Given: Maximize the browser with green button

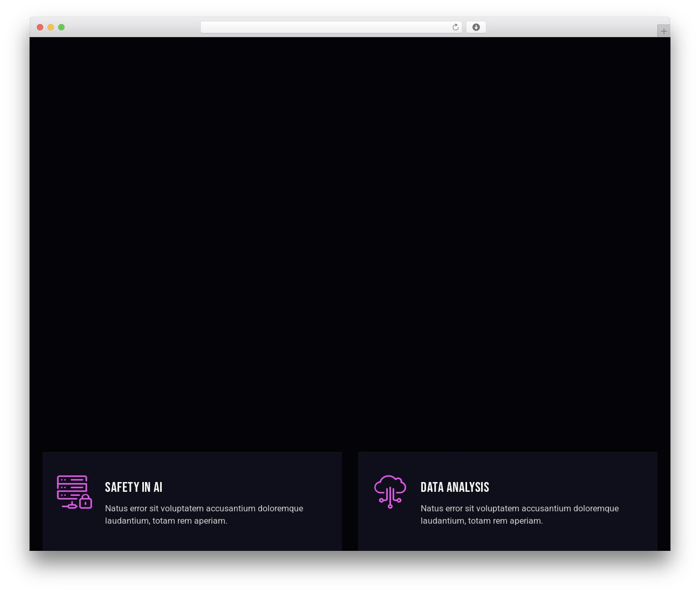Looking at the screenshot, I should [61, 27].
